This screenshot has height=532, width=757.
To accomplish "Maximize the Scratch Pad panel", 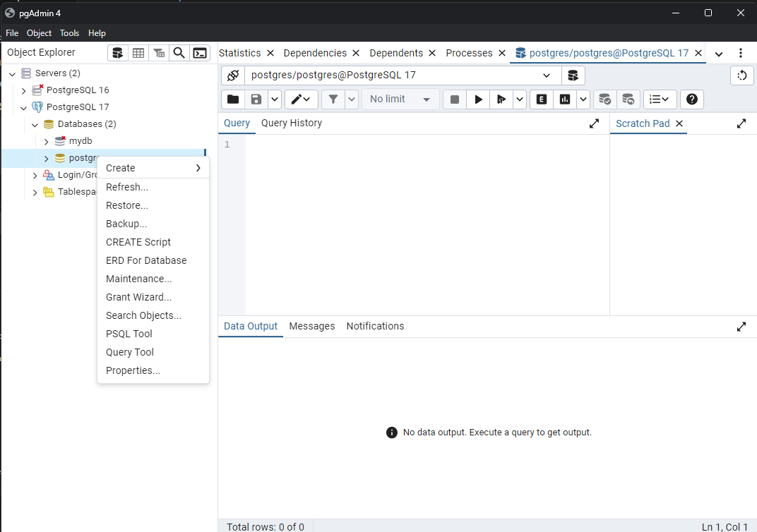I will tap(741, 124).
